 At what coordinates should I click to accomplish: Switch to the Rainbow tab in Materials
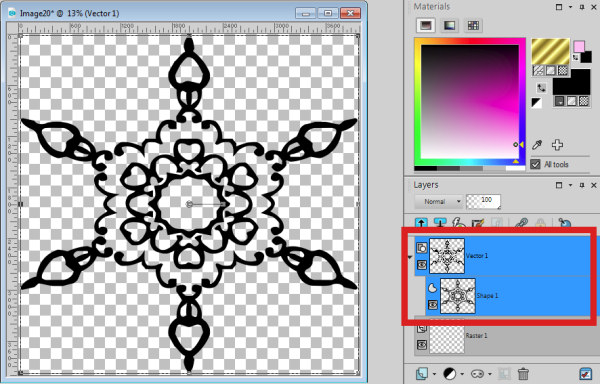coord(449,26)
